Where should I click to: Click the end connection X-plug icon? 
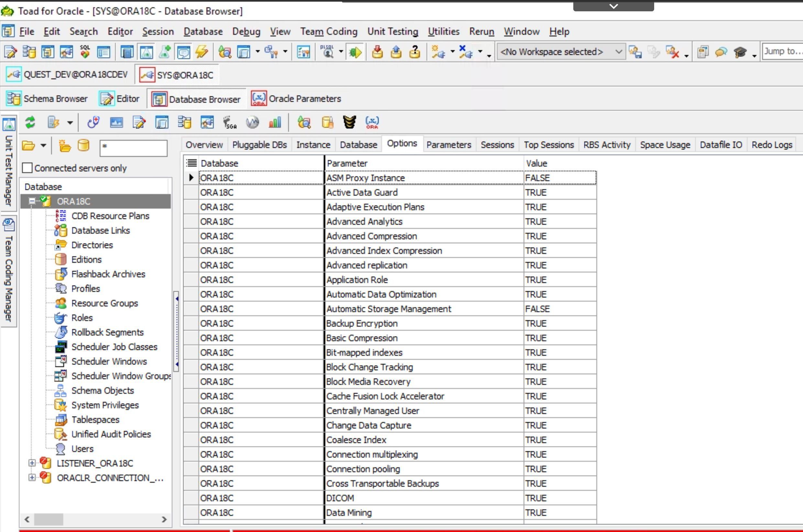point(466,52)
